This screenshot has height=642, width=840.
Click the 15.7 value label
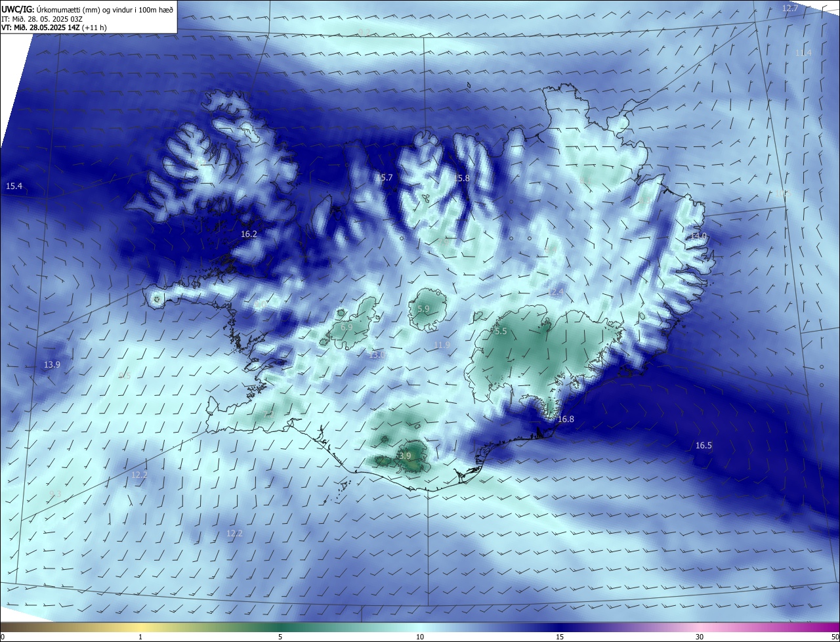click(x=384, y=178)
